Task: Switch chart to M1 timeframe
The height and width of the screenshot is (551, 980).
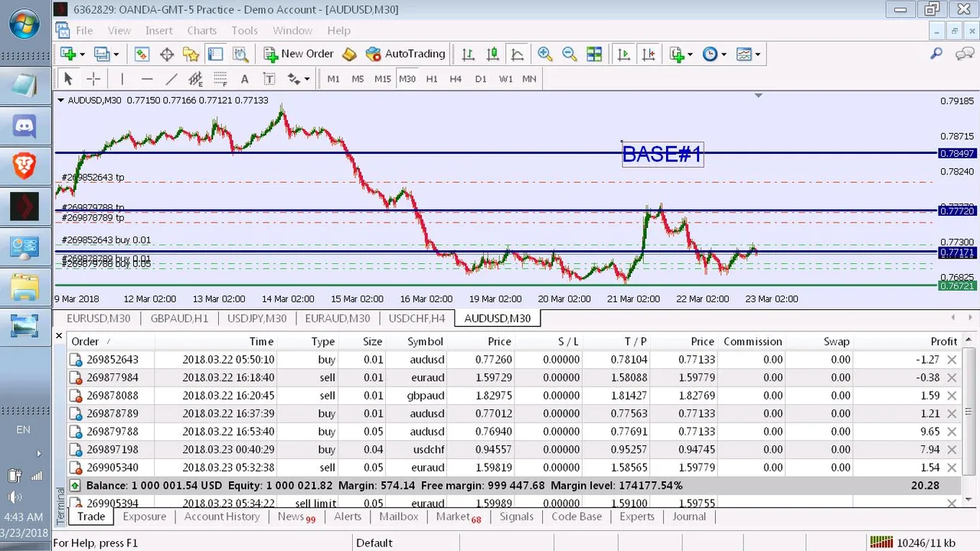Action: pos(334,78)
